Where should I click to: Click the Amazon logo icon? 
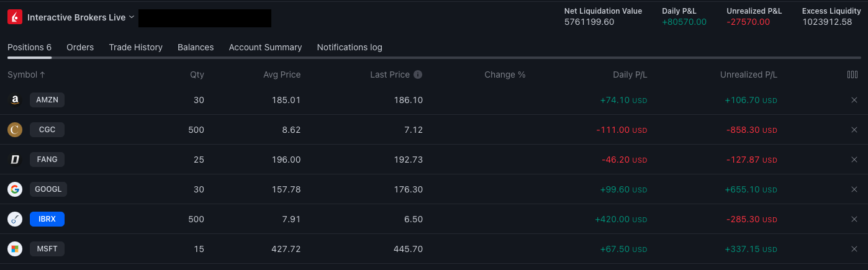pyautogui.click(x=15, y=100)
